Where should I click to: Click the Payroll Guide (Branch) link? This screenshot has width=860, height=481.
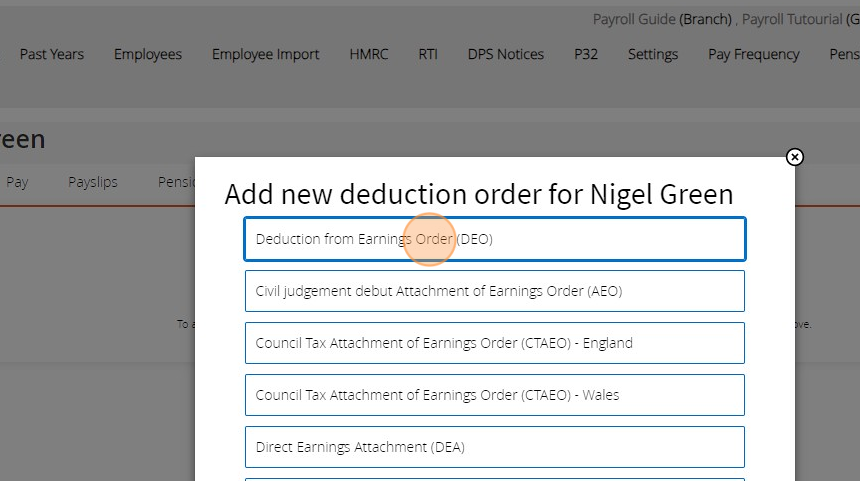click(x=662, y=19)
